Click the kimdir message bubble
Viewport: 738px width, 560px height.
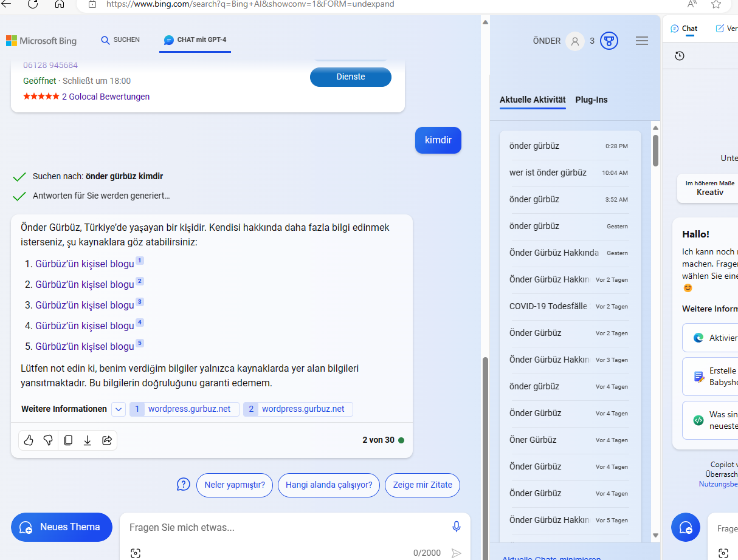click(438, 140)
